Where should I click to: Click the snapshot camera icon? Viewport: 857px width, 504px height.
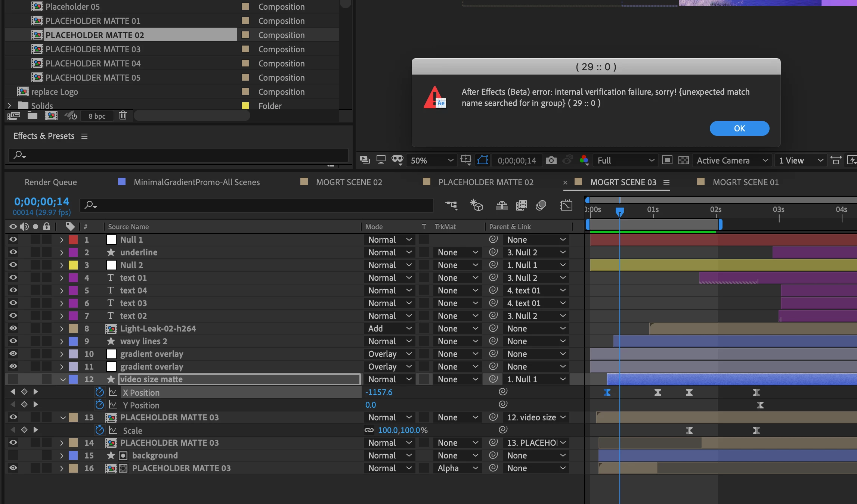(551, 161)
